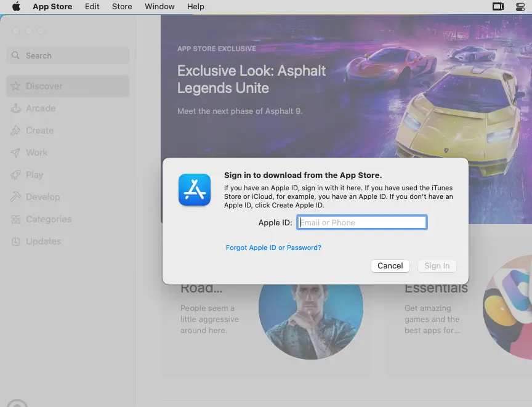This screenshot has width=532, height=407.
Task: Open the Window menu
Action: click(x=159, y=6)
